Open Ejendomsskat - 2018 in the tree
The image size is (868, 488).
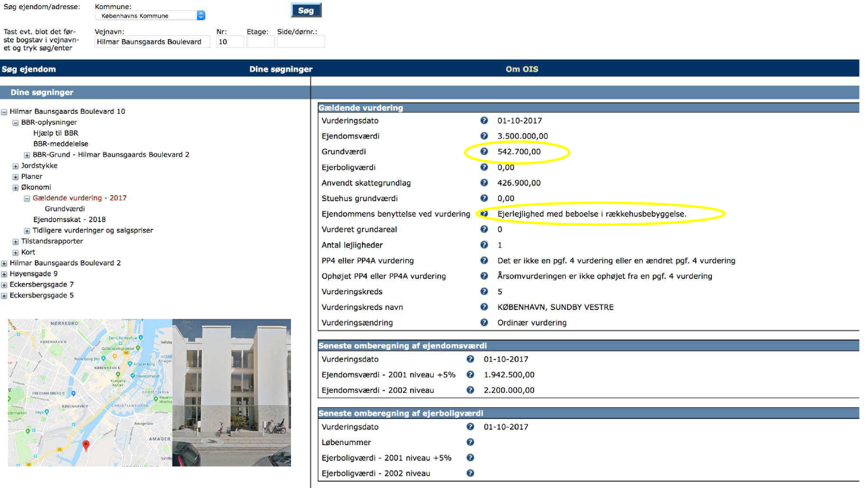[69, 220]
